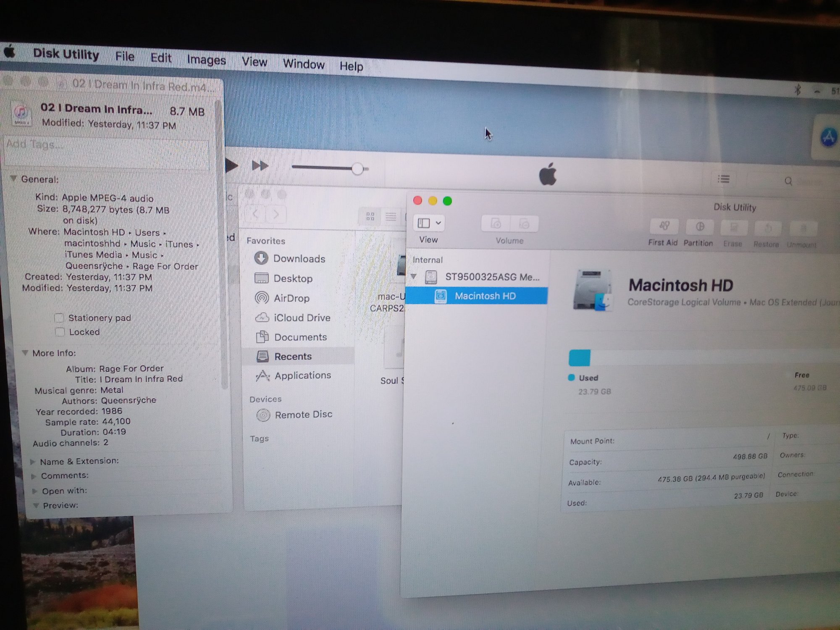The width and height of the screenshot is (840, 630).
Task: Open the Window menu
Action: tap(303, 64)
